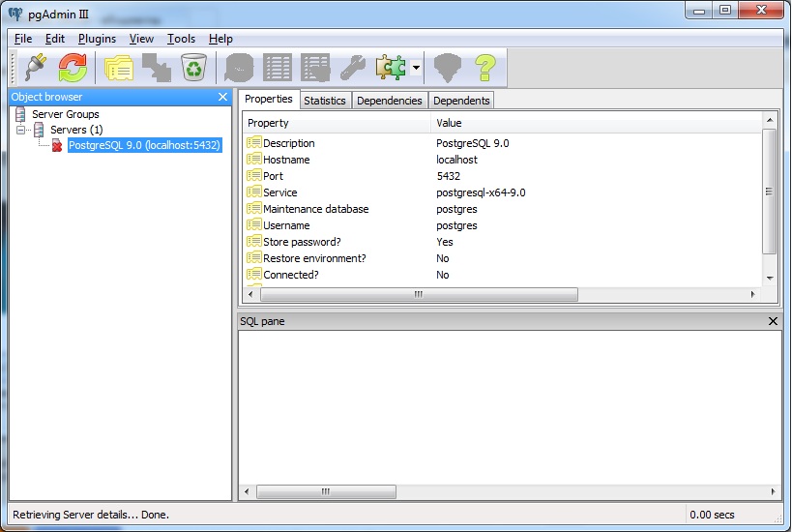
Task: Select Servers (1) tree item
Action: click(76, 130)
